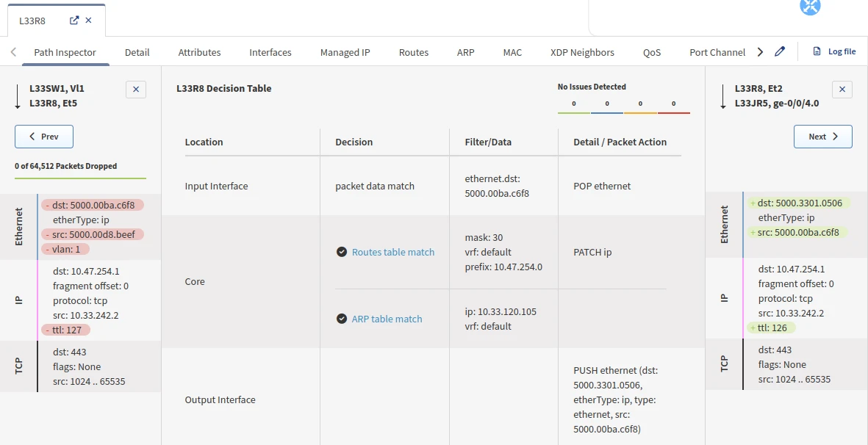Open the Routes table match link

point(393,252)
